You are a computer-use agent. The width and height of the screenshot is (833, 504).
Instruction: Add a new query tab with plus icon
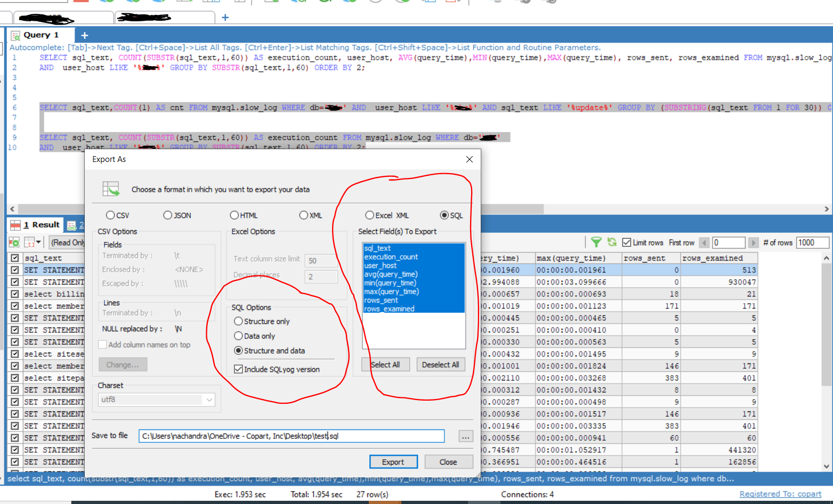pos(84,35)
